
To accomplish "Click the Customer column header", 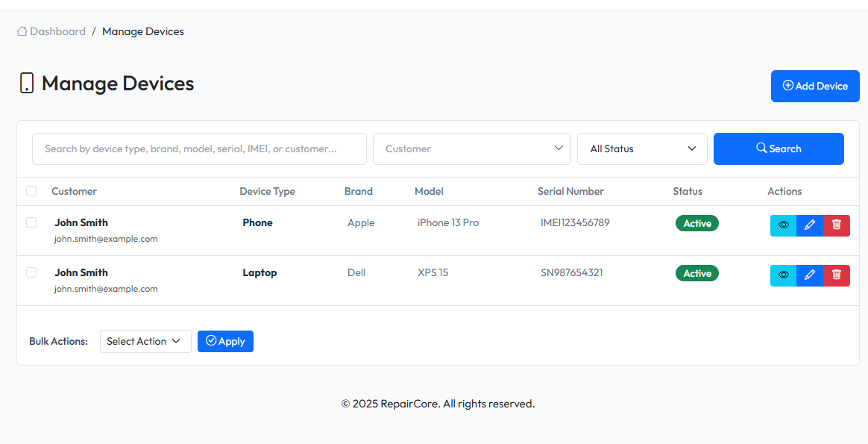I will click(x=74, y=191).
